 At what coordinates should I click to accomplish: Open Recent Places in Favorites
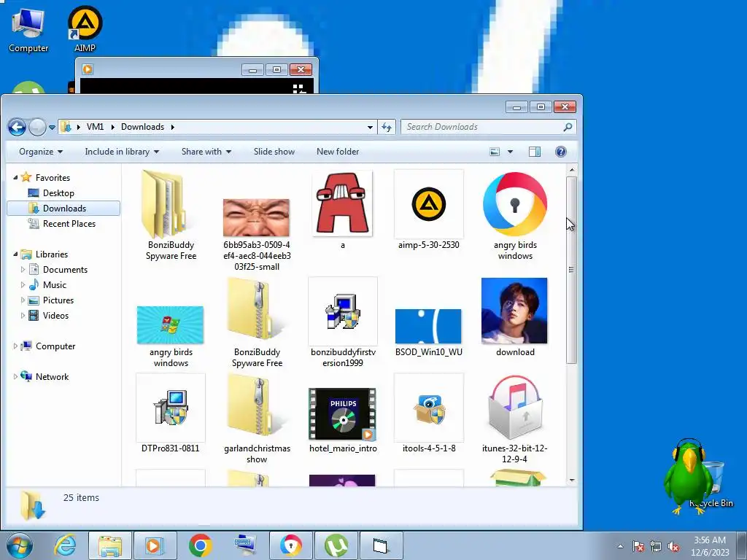point(61,223)
